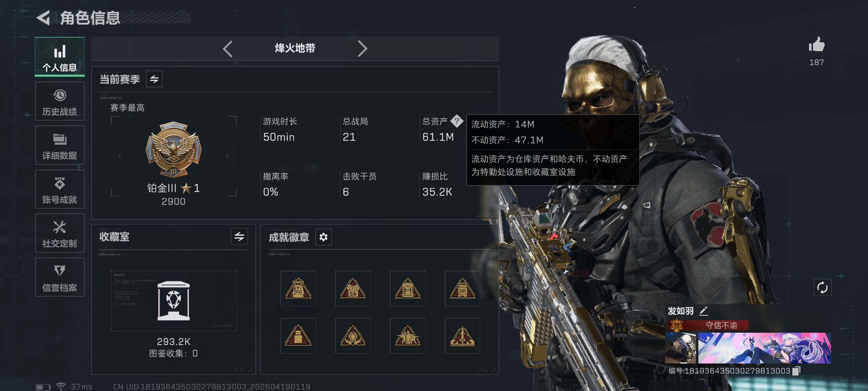Select the S5 achievement badge
This screenshot has height=391, width=868.
click(298, 288)
